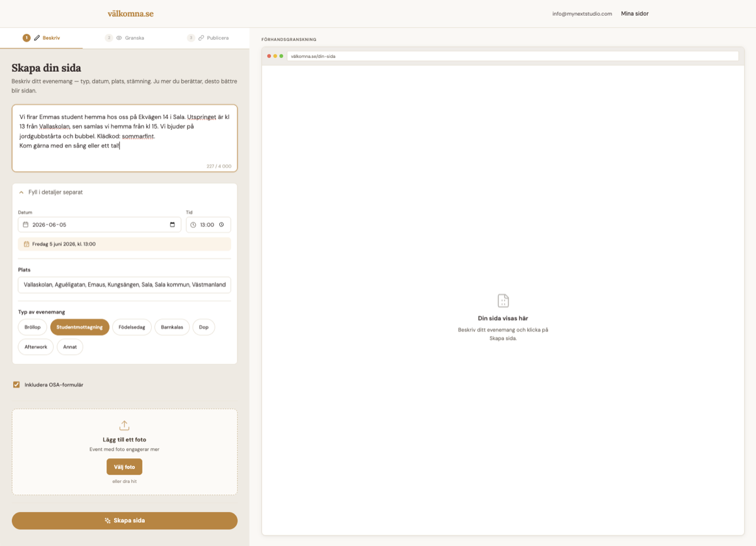Screen dimensions: 756x546
Task: Click the green dot in preview browser
Action: pyautogui.click(x=281, y=56)
